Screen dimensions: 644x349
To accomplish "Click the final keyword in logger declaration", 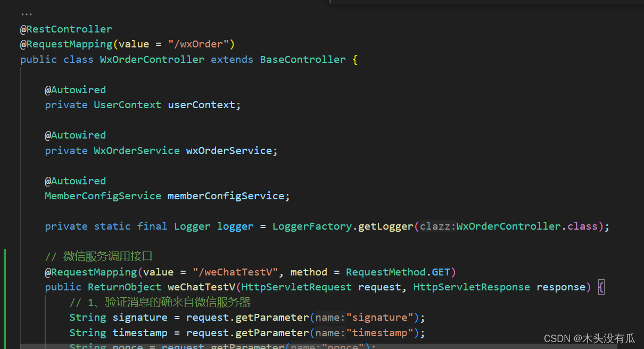I will (152, 226).
